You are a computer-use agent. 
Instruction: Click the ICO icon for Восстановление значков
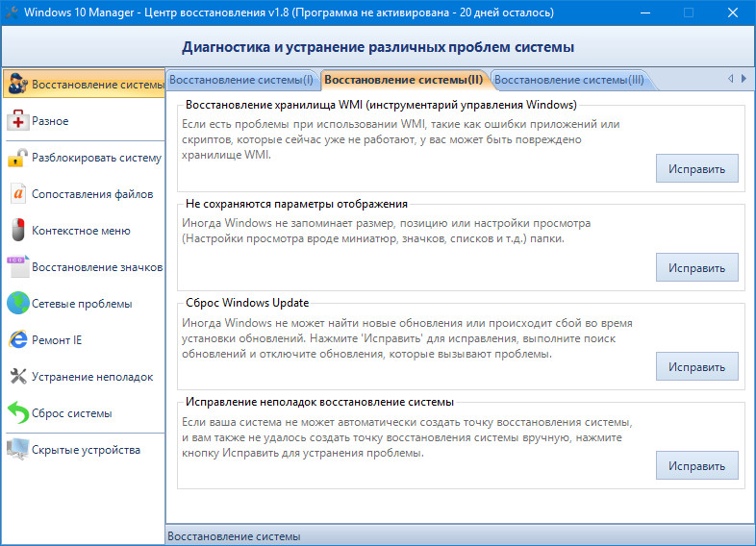point(19,267)
